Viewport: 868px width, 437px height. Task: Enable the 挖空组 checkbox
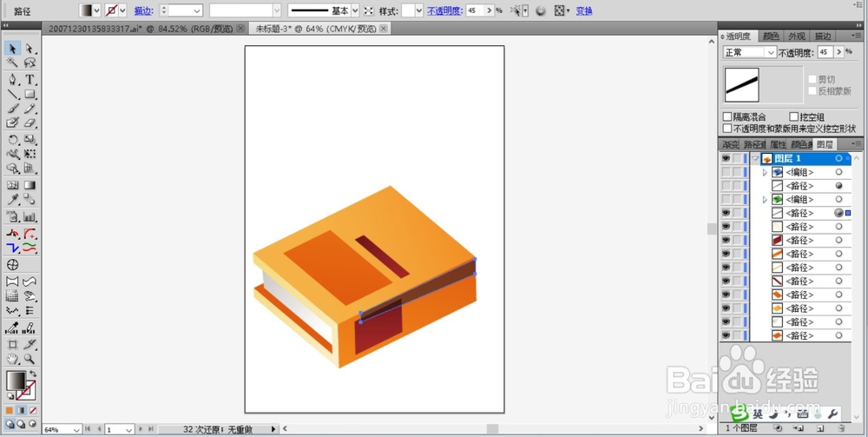(794, 117)
